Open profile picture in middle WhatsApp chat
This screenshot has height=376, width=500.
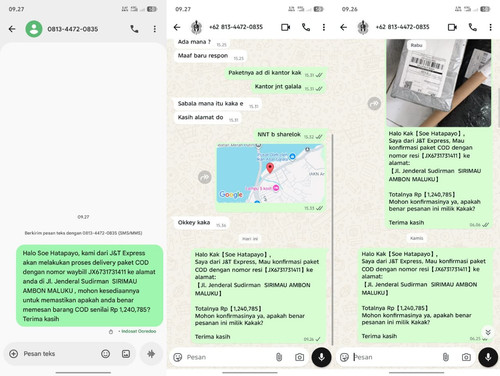196,27
